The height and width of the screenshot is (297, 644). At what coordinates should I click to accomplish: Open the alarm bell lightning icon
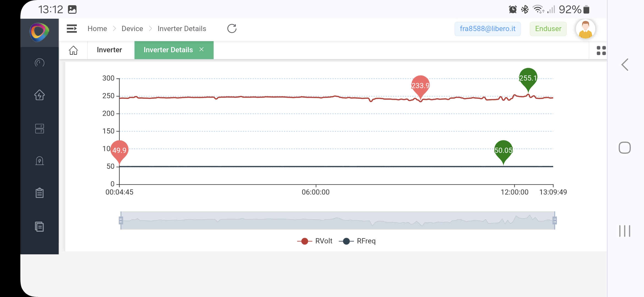point(39,161)
